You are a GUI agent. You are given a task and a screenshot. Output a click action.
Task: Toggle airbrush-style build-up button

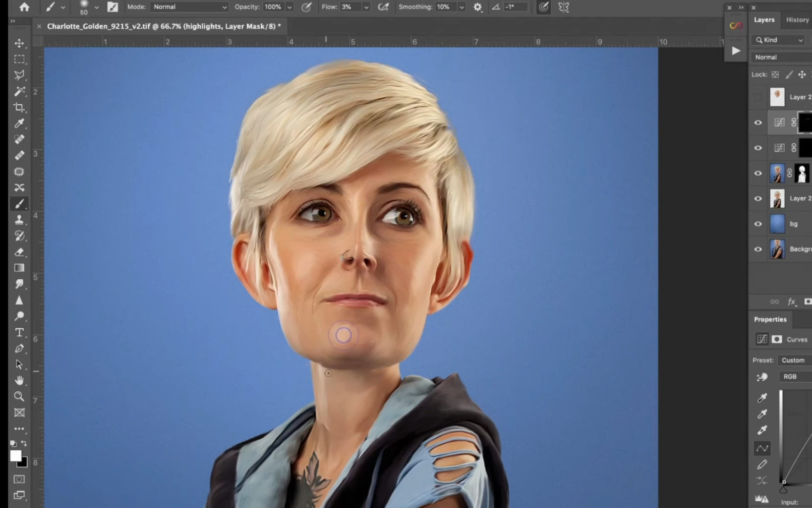[x=383, y=7]
